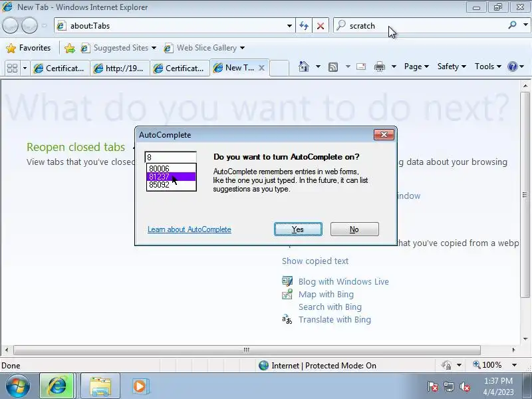Select 80006 in the sample list

171,169
